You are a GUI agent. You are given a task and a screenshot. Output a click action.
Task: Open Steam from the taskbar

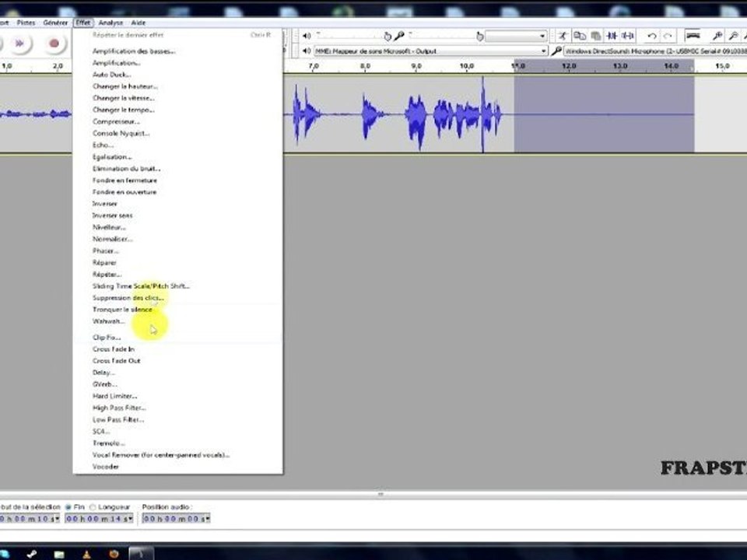tap(32, 554)
